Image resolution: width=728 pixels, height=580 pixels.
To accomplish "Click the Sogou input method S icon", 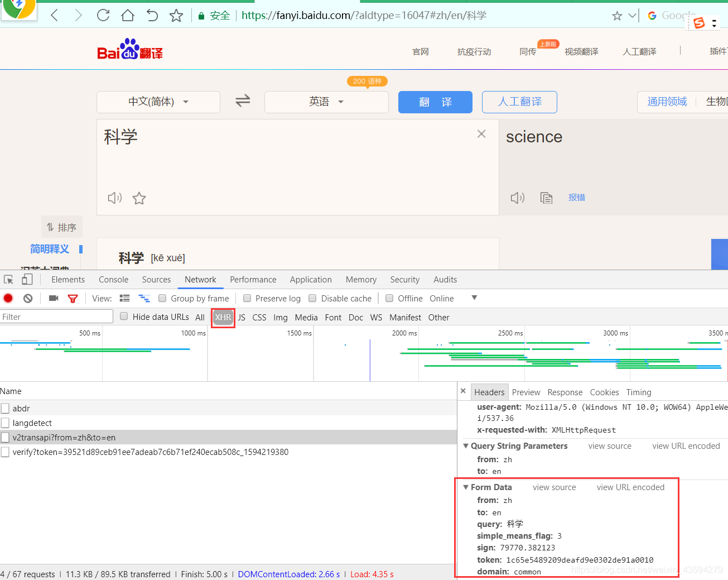I will coord(699,23).
